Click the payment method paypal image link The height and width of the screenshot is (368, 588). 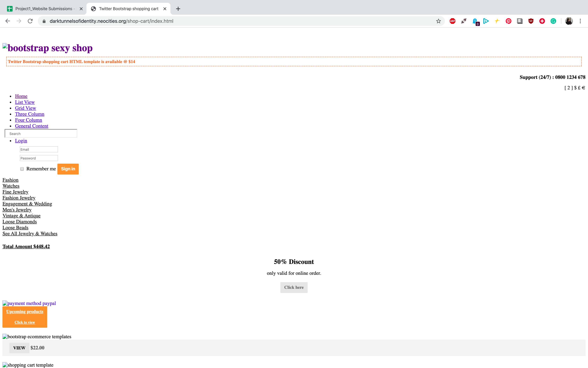[x=29, y=303]
